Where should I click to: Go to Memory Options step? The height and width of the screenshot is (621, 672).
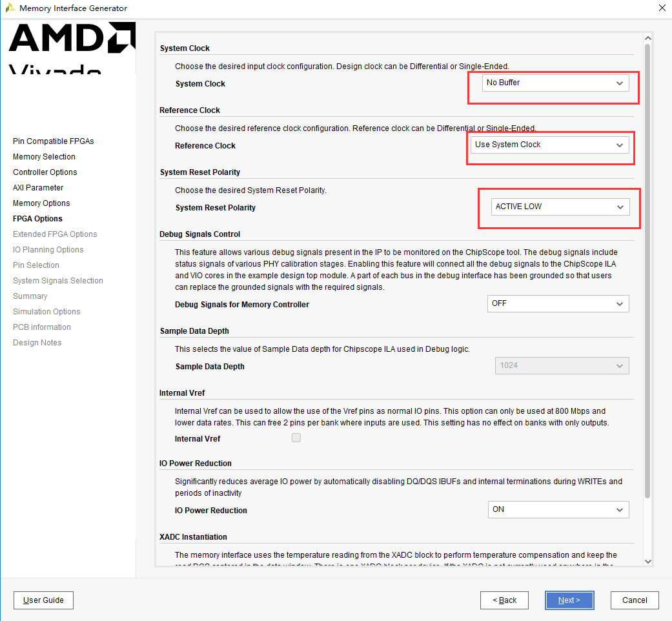[41, 203]
